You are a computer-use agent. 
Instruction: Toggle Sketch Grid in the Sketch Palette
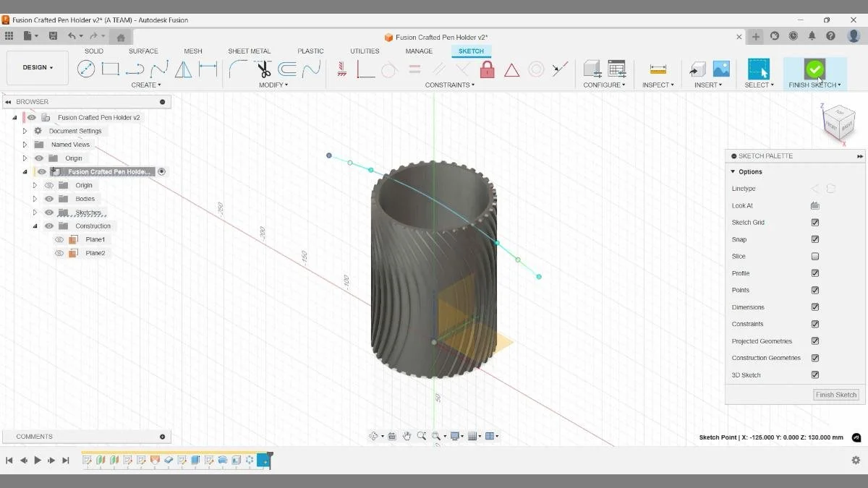815,222
